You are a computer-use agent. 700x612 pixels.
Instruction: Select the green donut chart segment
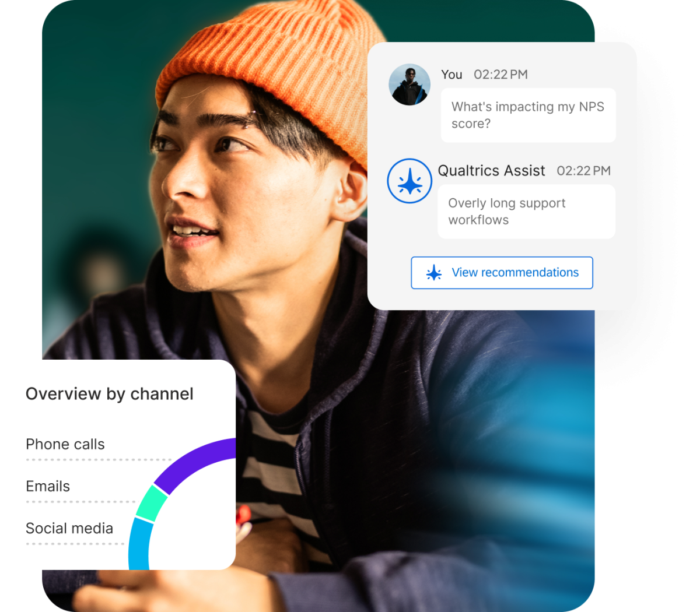point(152,504)
